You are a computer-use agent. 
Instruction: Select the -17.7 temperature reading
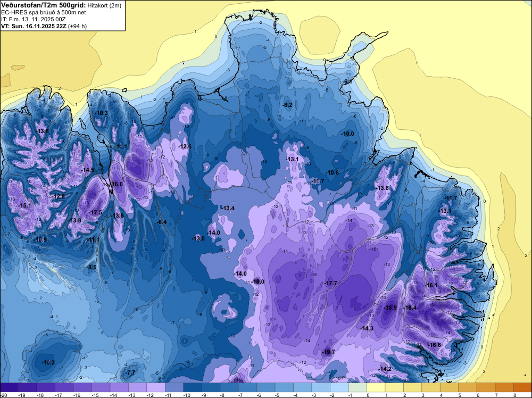[330, 283]
